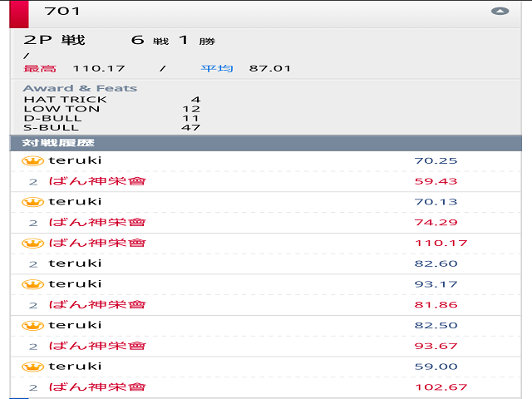Screen dimensions: 532x399
Task: Open ばん神栄會 entry with score 59.43
Action: point(96,181)
